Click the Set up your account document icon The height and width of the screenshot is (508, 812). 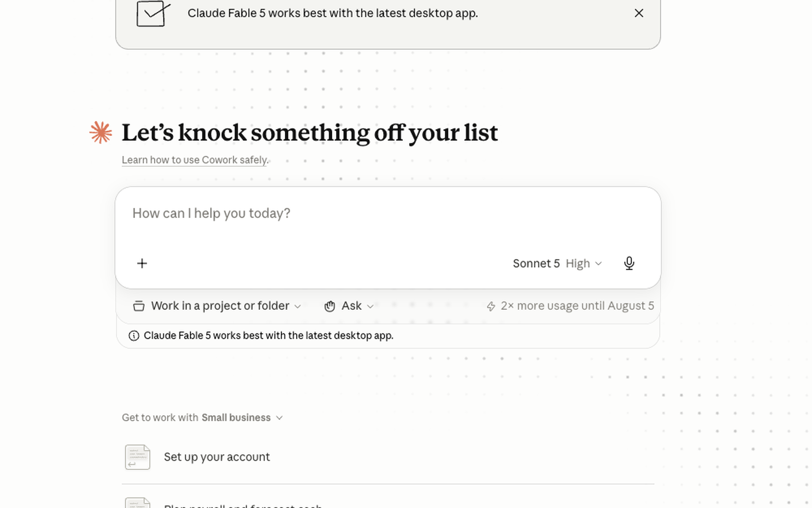point(138,457)
